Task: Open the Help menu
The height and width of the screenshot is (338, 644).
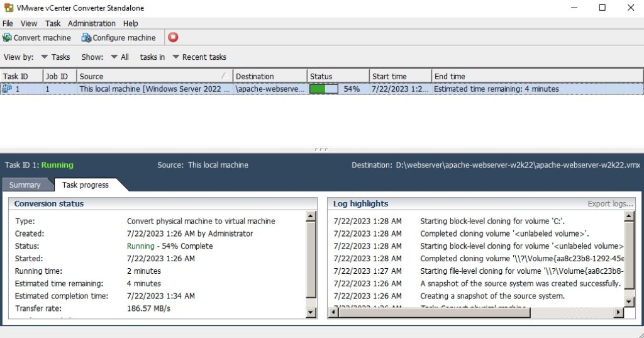Action: click(x=131, y=23)
